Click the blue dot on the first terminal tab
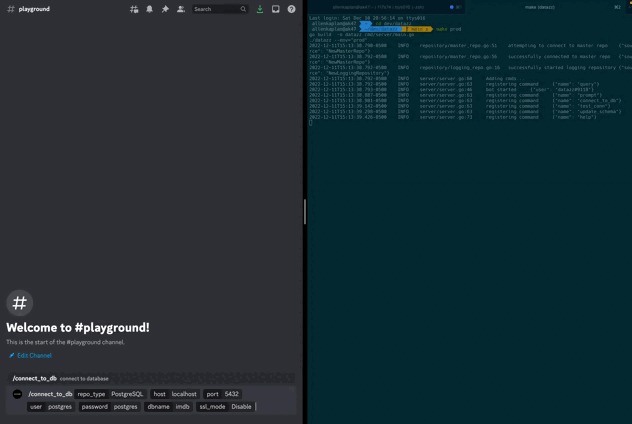Image resolution: width=632 pixels, height=424 pixels. pos(451,7)
